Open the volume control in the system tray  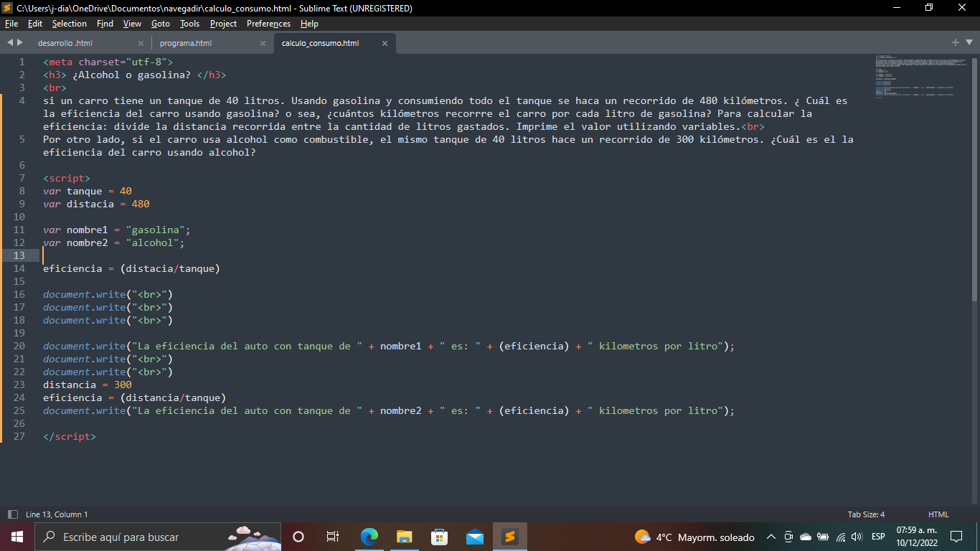pyautogui.click(x=857, y=537)
